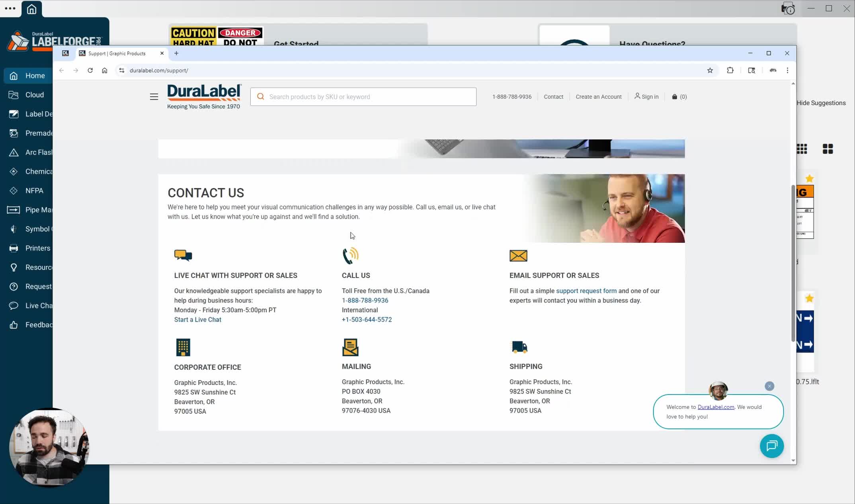Click the Sign in link
855x504 pixels.
pyautogui.click(x=646, y=97)
